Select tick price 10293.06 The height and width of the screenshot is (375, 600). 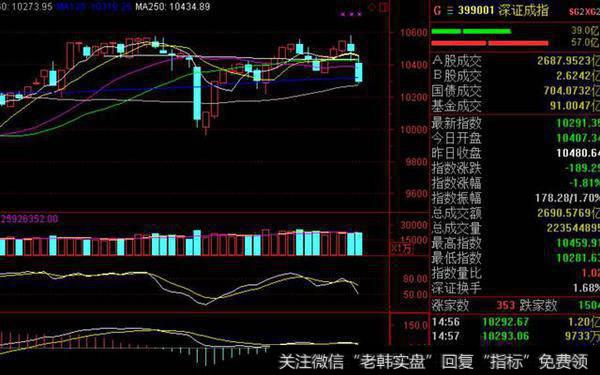click(x=506, y=336)
